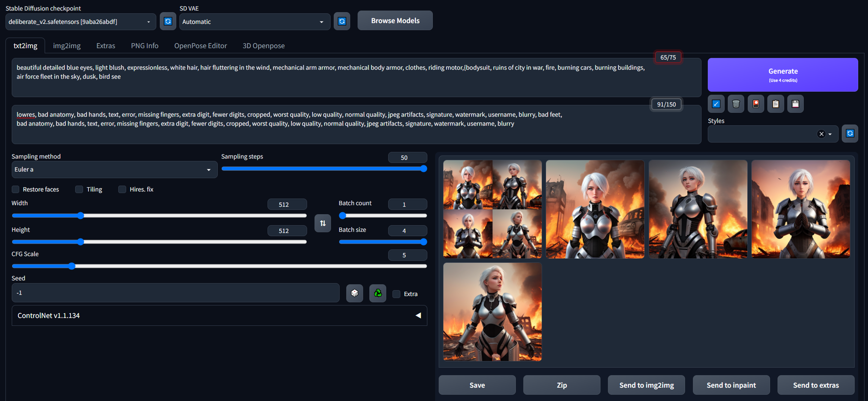This screenshot has width=868, height=401.
Task: Click Send to img2img
Action: [646, 385]
